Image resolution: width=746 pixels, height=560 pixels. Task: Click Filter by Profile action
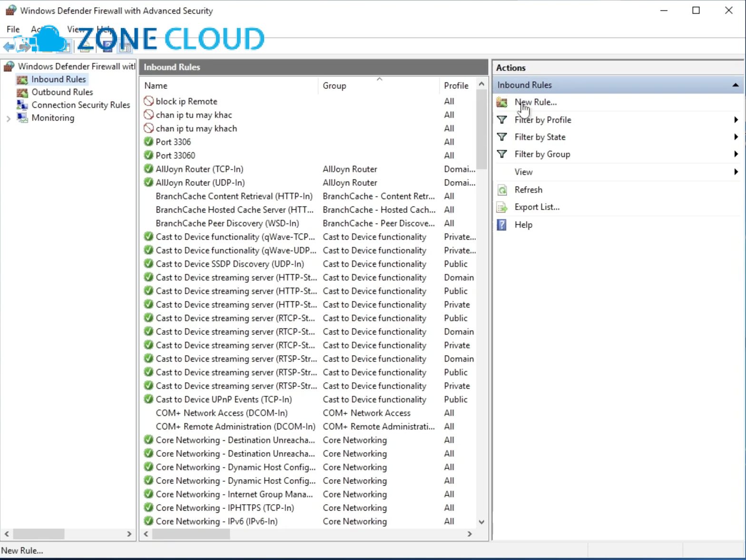(543, 120)
